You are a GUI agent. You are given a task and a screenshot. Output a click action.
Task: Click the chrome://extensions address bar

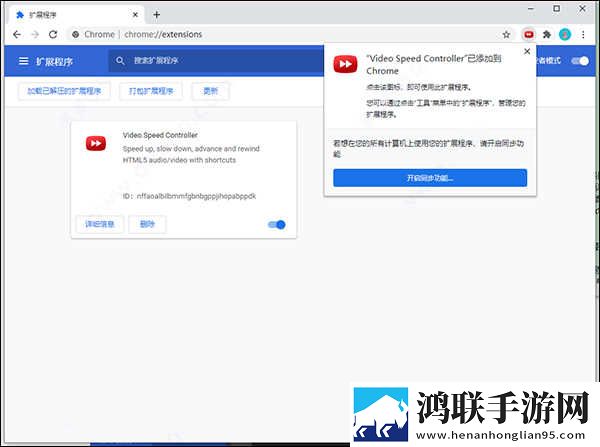(x=291, y=34)
